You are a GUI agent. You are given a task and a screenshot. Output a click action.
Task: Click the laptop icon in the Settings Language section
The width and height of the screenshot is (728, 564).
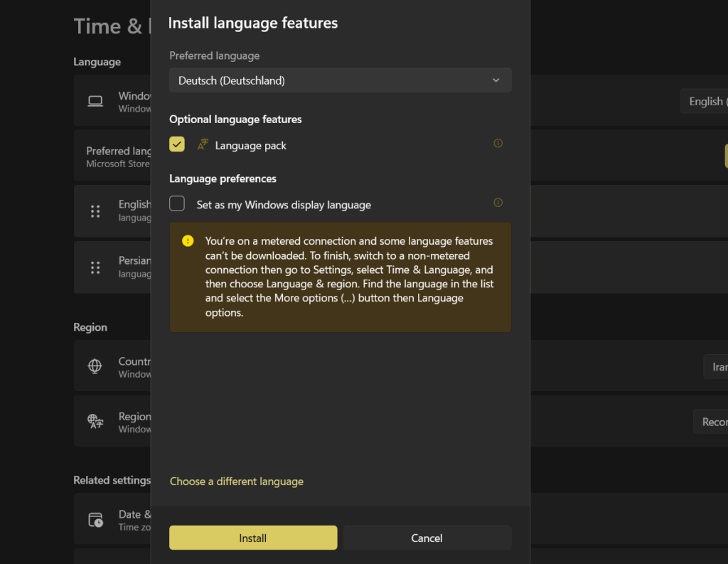coord(95,101)
